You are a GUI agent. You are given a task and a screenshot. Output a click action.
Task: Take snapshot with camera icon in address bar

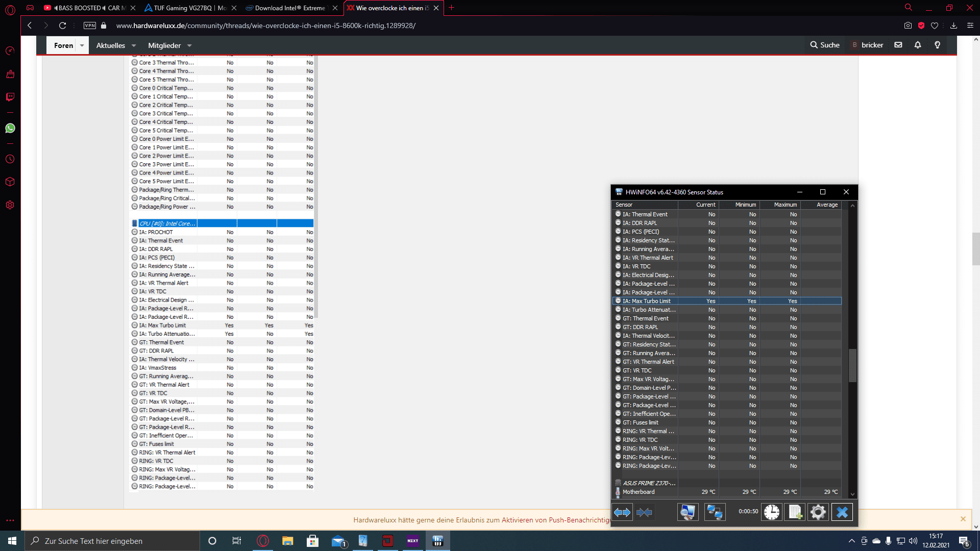[908, 26]
